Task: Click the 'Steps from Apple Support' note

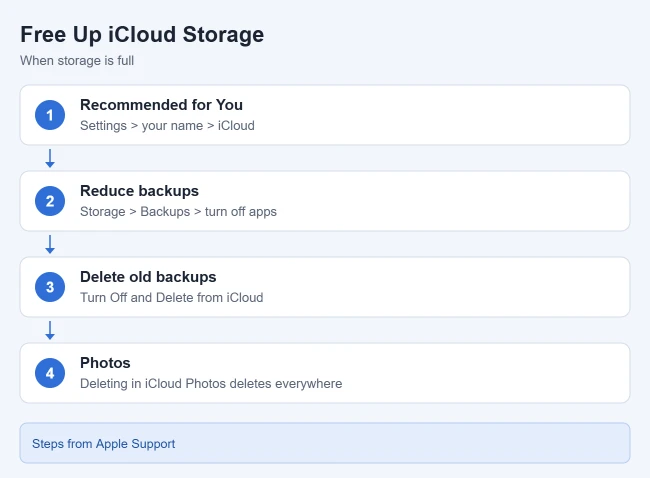Action: [325, 443]
